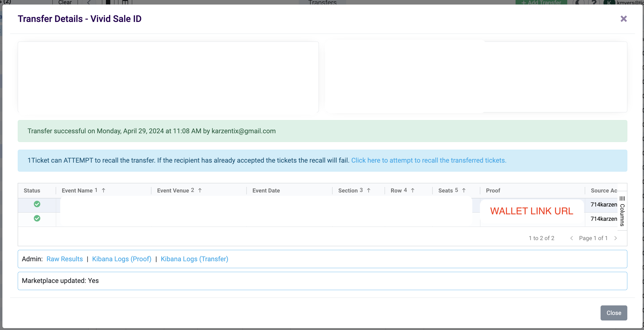Click the WALLET LINK URL proof cell

(531, 211)
